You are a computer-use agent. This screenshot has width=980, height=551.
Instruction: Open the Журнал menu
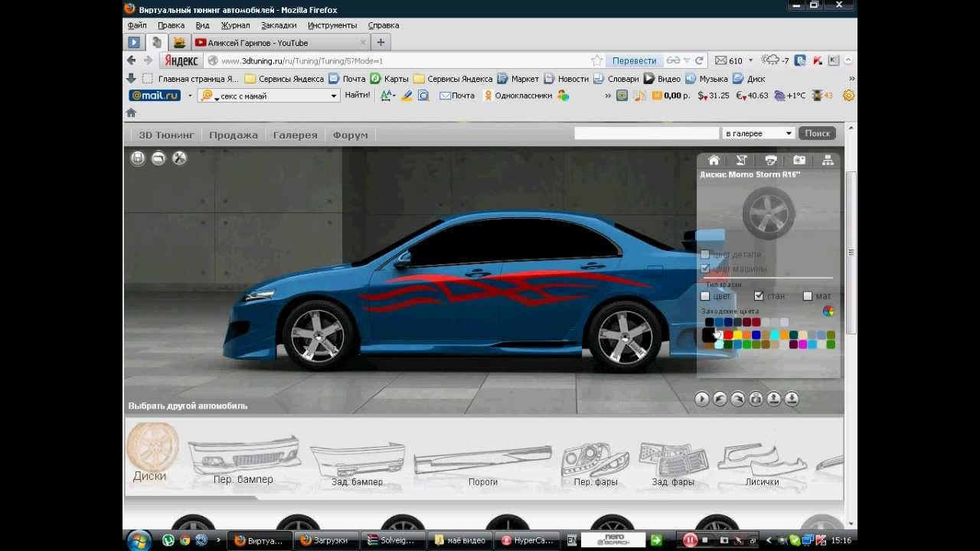[235, 25]
